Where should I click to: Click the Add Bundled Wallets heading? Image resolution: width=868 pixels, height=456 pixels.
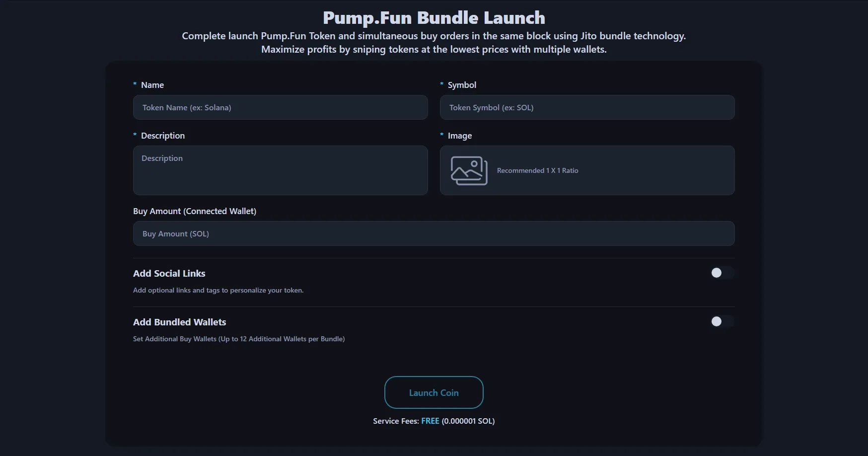coord(179,322)
